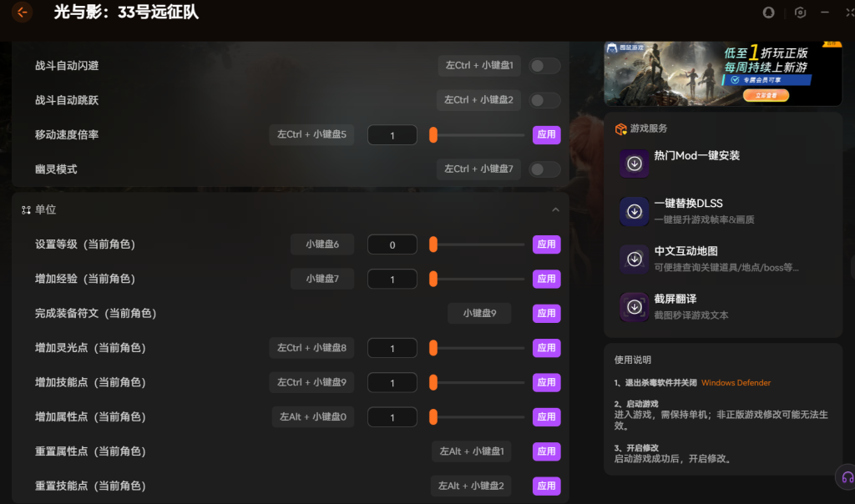Open the hexagon settings icon in title bar
Image resolution: width=855 pixels, height=504 pixels.
800,13
